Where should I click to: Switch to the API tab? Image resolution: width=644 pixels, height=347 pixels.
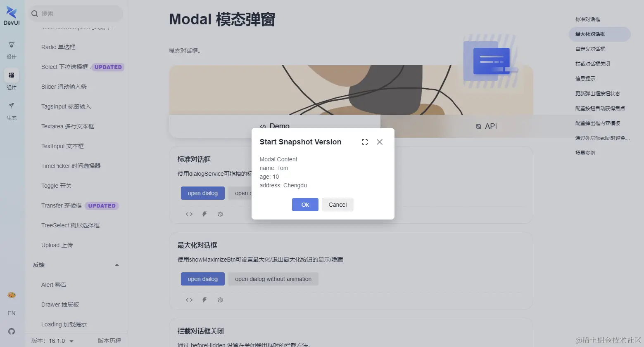486,126
